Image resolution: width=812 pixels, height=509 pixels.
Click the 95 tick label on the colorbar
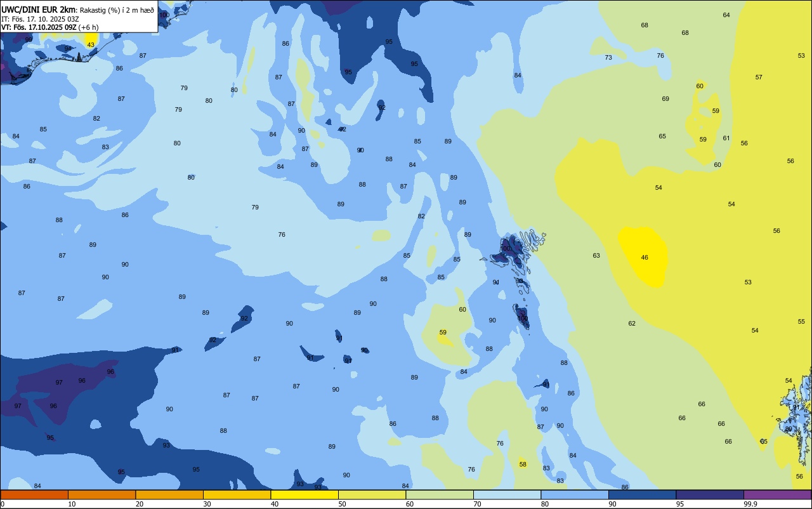coord(680,504)
